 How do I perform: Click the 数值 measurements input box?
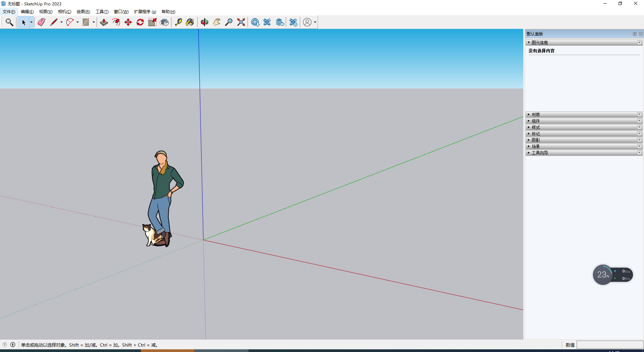pos(610,345)
